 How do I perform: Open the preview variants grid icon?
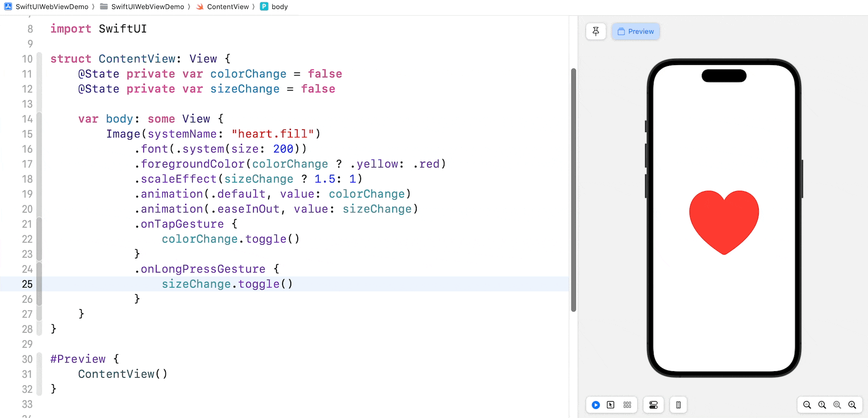(x=627, y=405)
